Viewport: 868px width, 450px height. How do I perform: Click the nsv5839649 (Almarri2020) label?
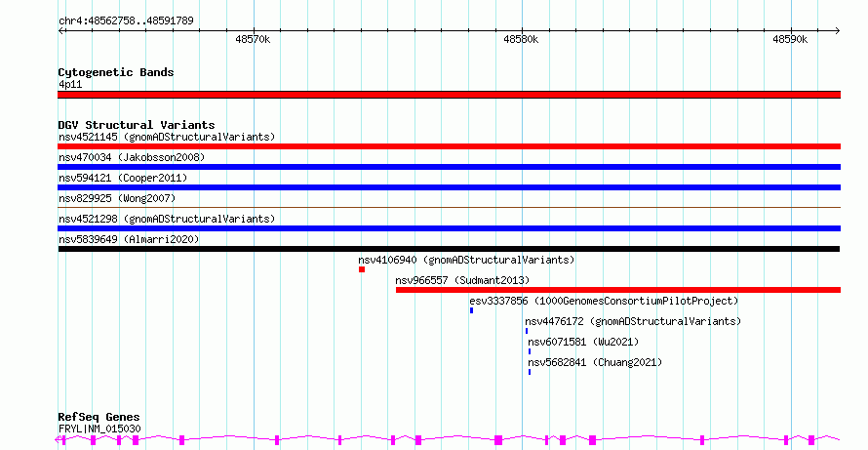[129, 239]
